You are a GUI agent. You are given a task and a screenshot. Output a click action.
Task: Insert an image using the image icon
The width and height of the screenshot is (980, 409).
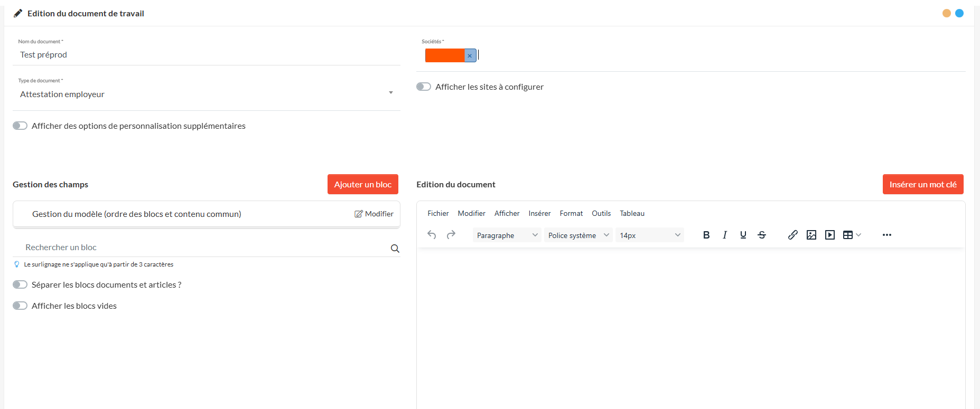point(811,235)
